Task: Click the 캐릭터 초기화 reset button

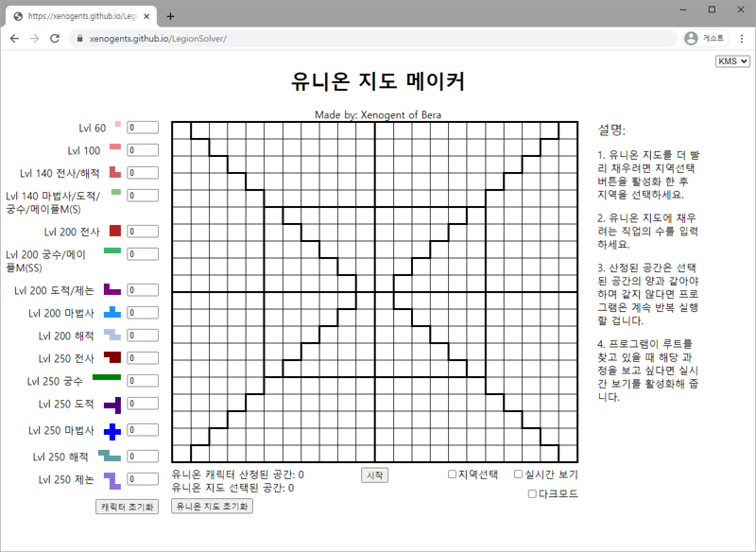Action: click(x=128, y=507)
